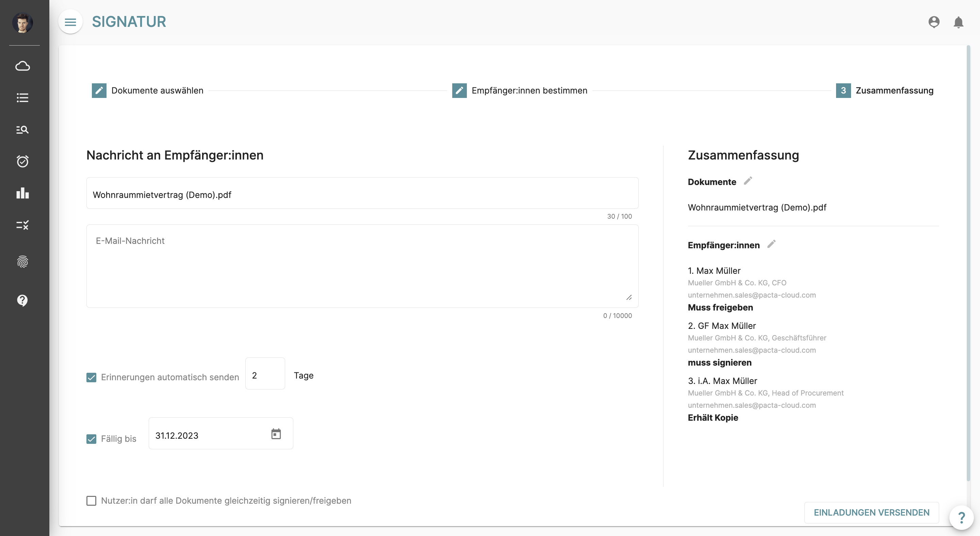Screen dimensions: 980x536
Task: Open the account profile icon
Action: (x=934, y=22)
